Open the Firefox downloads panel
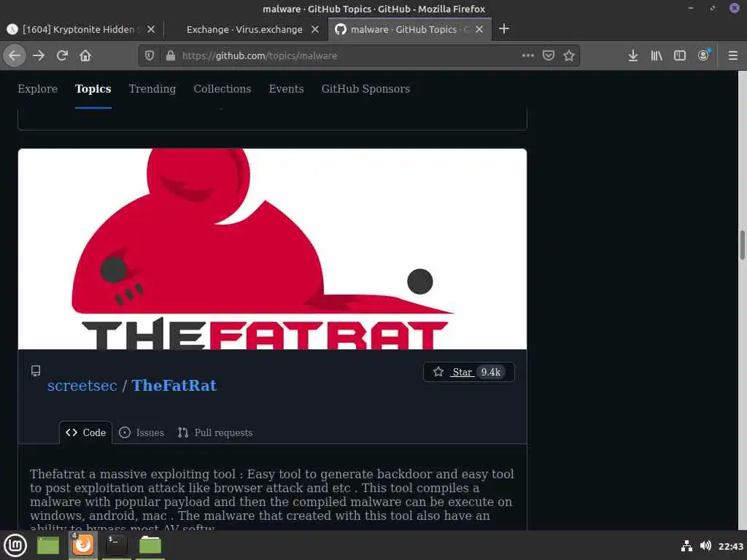 coord(632,55)
